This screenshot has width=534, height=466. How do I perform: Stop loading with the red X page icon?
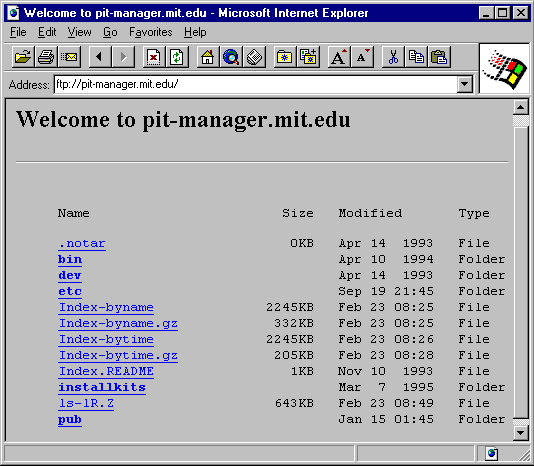click(154, 57)
